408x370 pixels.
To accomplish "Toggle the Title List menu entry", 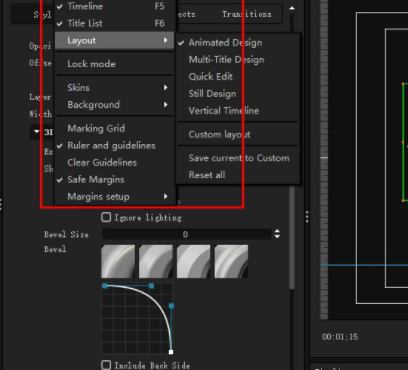I will pyautogui.click(x=114, y=23).
